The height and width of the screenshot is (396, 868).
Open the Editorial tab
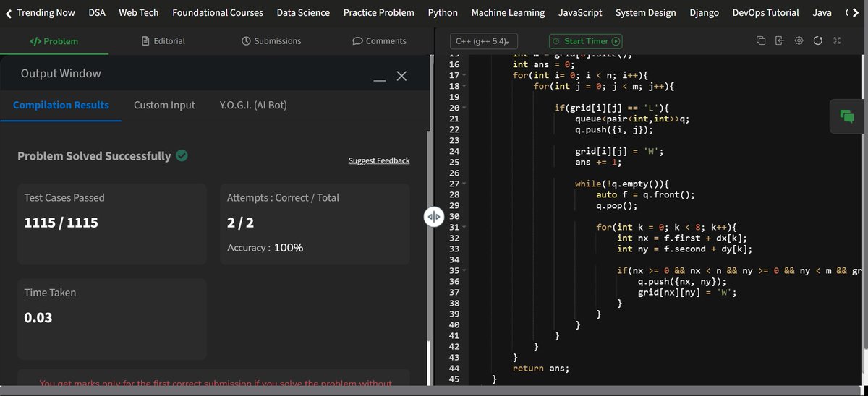[x=163, y=41]
